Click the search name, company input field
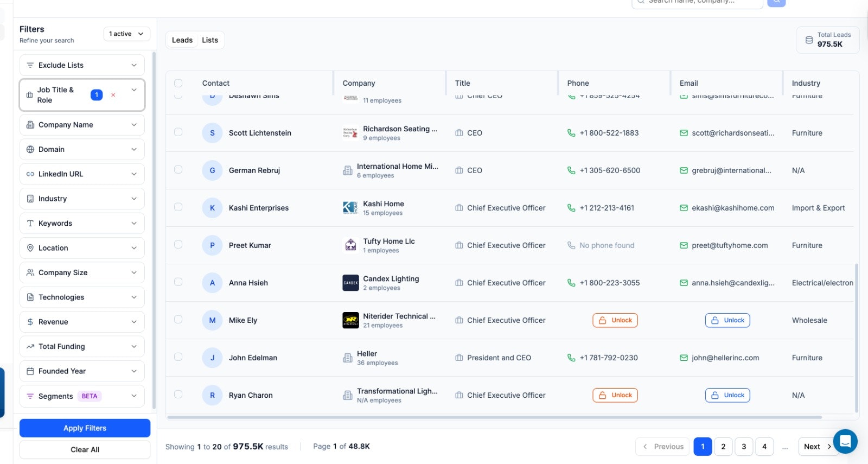This screenshot has height=464, width=868. 698,3
